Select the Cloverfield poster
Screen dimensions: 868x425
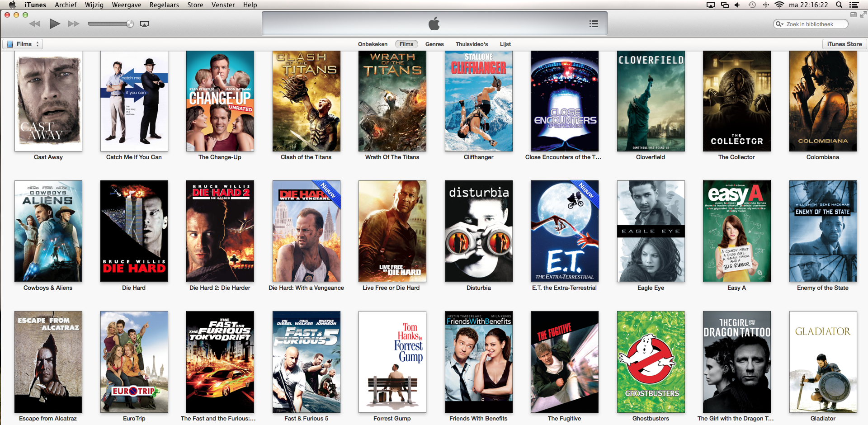pyautogui.click(x=651, y=101)
